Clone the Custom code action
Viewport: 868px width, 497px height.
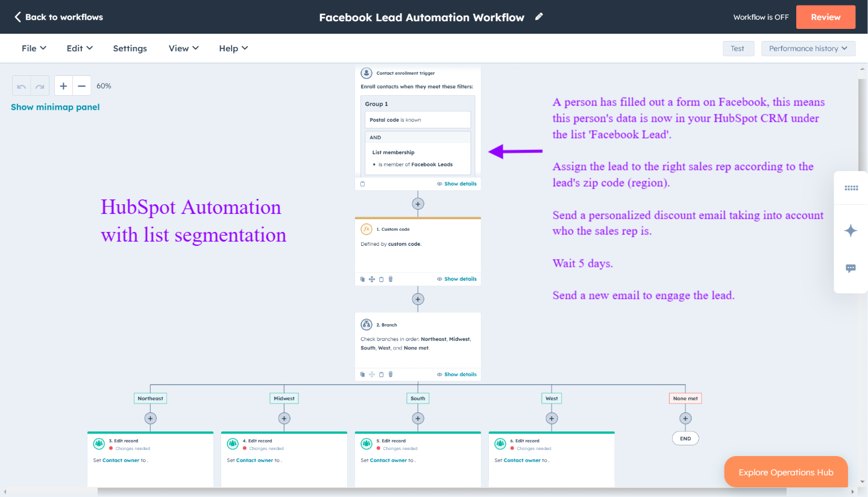[x=363, y=279]
